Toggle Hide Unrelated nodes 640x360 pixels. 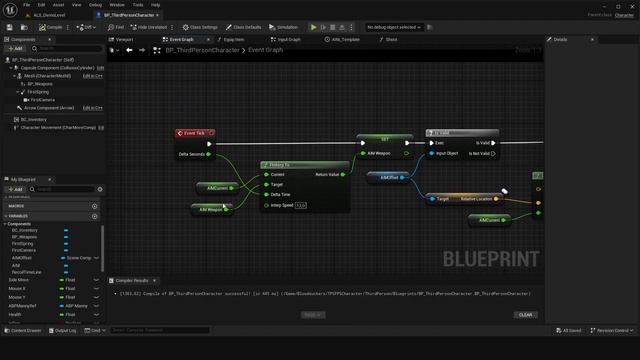149,27
